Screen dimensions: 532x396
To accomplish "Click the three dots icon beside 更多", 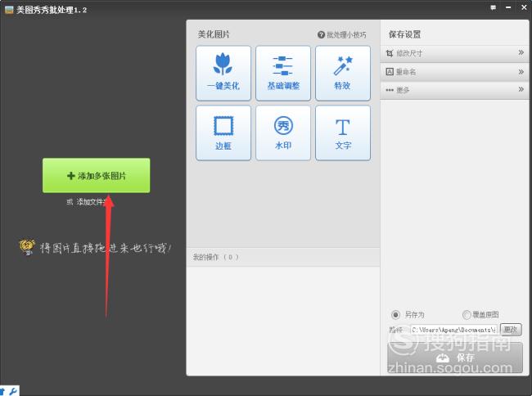I will tap(390, 90).
